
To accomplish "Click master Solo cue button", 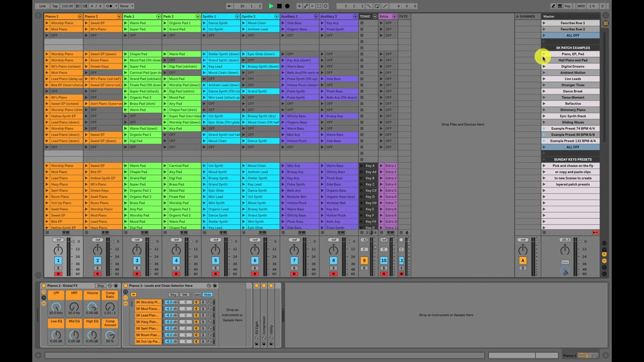I will [565, 262].
